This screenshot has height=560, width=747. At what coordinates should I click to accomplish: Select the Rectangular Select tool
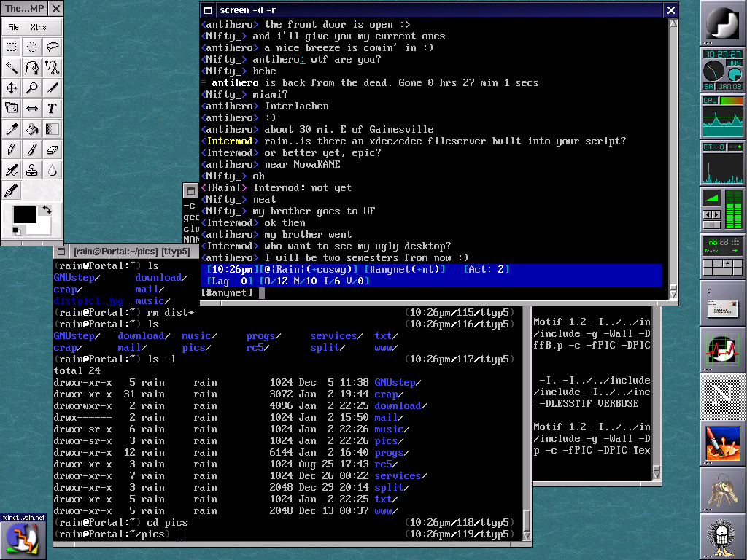[x=12, y=47]
